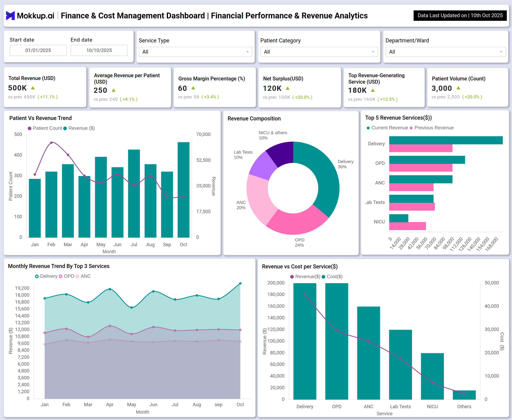Click the Apr OPD point in monthly trend
The height and width of the screenshot is (420, 512).
pos(110,326)
